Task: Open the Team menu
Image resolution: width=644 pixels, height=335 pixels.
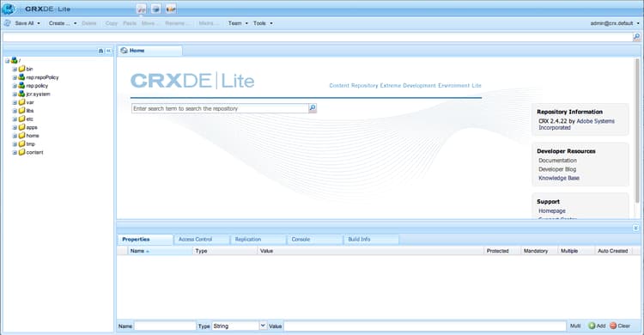Action: coord(238,23)
